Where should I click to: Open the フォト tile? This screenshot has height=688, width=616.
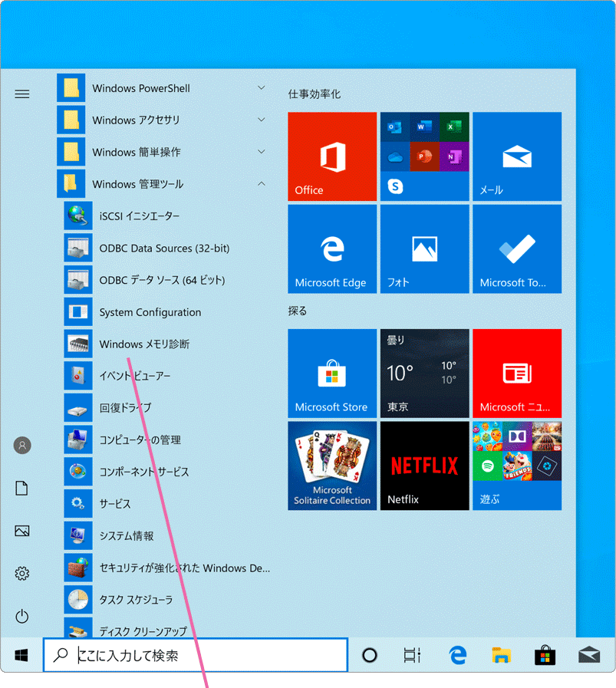point(425,249)
